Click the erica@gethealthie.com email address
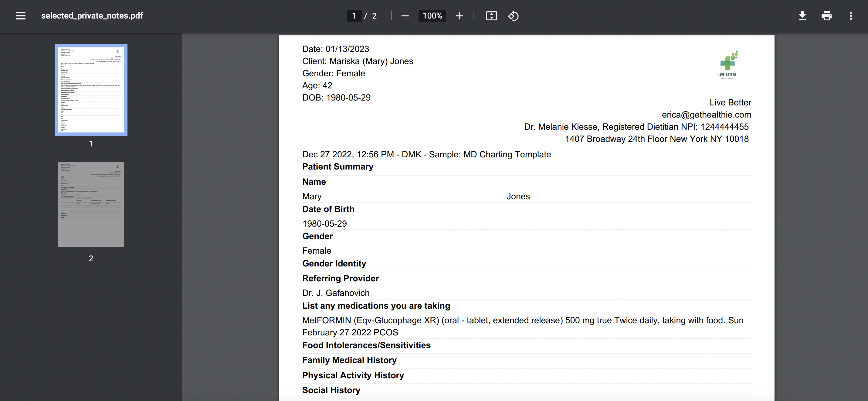 [x=706, y=115]
